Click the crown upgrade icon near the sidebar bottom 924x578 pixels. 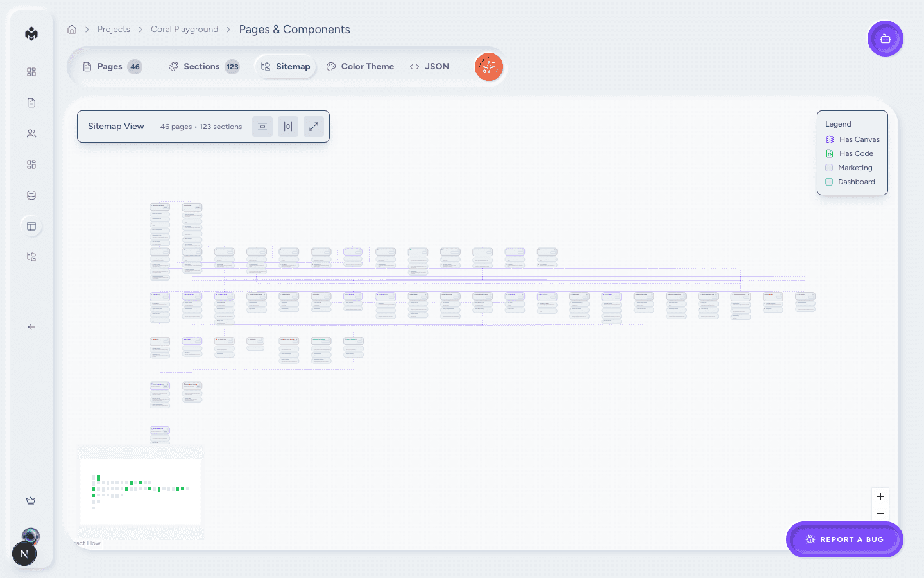click(x=31, y=500)
